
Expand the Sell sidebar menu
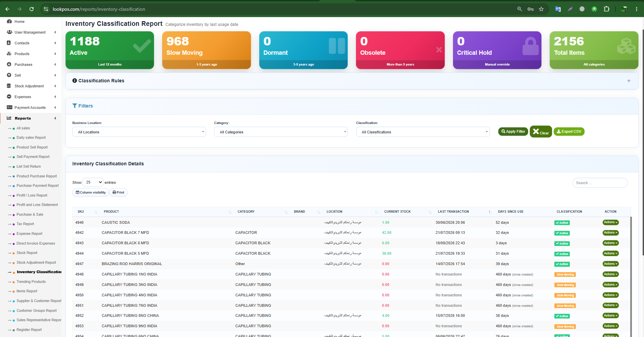point(31,75)
